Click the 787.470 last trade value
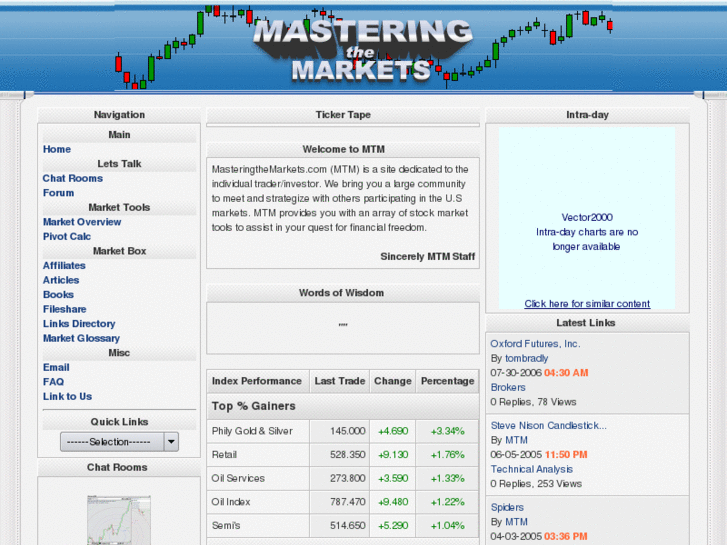 348,502
